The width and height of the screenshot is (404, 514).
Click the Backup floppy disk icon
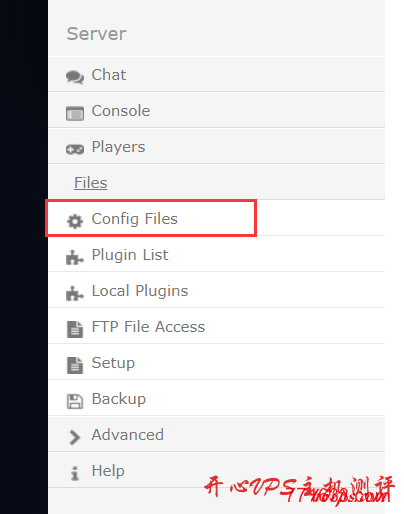[x=75, y=401]
